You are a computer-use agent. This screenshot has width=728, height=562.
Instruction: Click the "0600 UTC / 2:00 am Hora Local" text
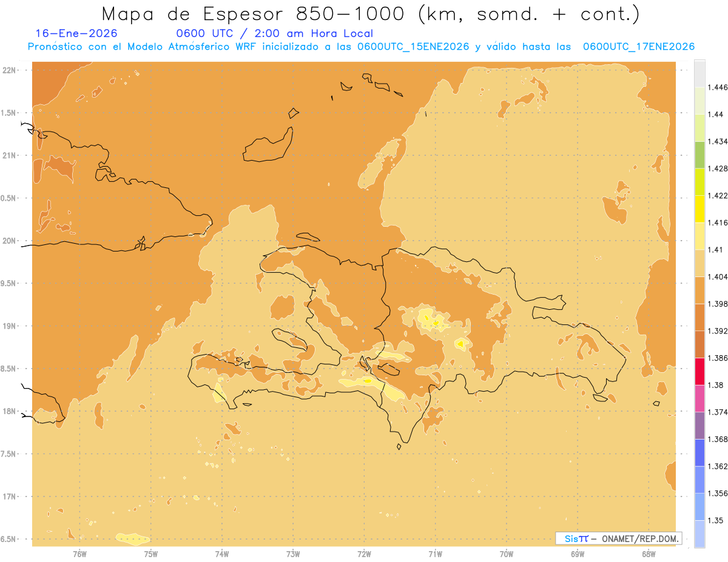point(274,33)
